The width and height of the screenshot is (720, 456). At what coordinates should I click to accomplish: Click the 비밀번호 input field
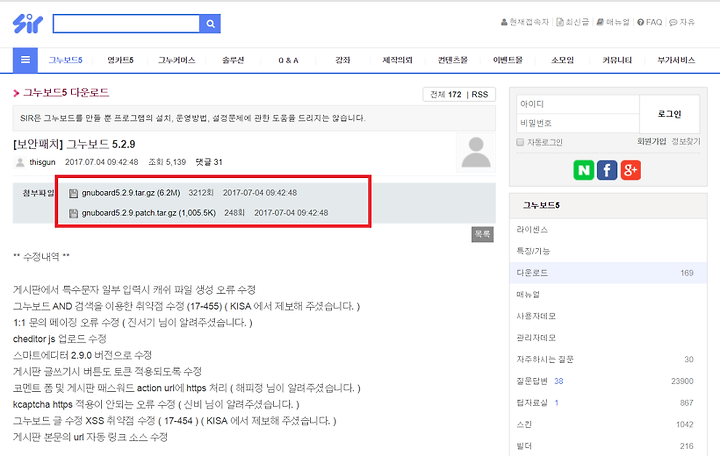578,123
